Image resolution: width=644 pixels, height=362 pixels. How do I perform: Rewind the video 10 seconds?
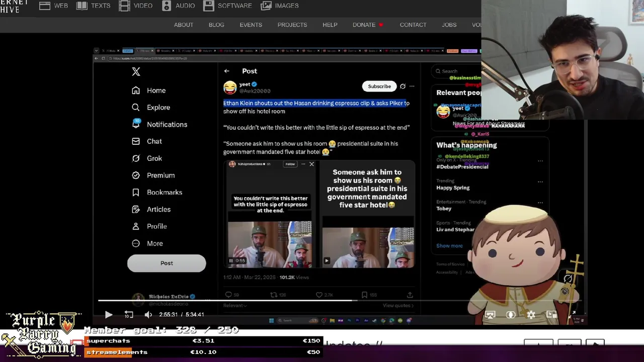point(129,315)
